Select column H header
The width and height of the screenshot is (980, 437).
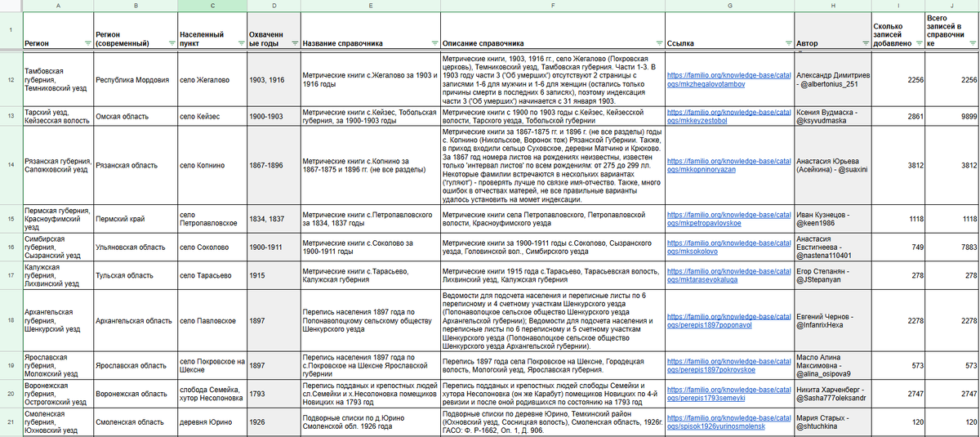[833, 6]
